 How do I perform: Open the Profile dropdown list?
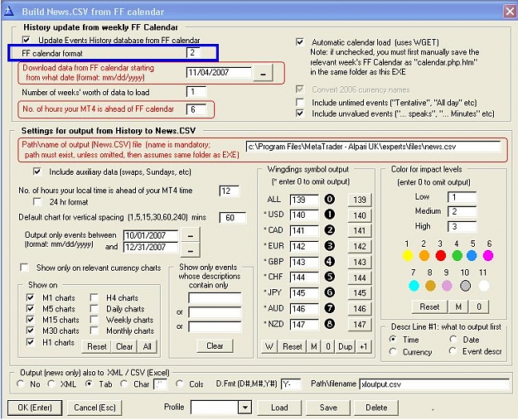(244, 408)
